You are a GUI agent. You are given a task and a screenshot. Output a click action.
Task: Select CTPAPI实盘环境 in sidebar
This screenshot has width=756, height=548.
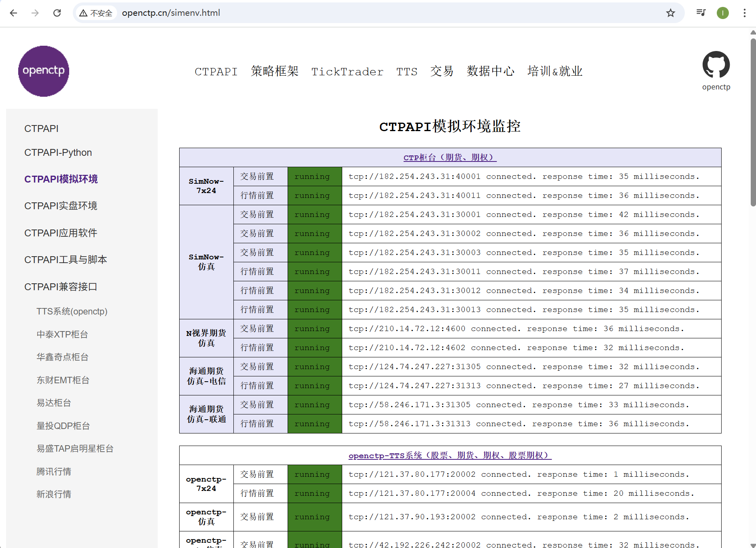click(x=61, y=206)
